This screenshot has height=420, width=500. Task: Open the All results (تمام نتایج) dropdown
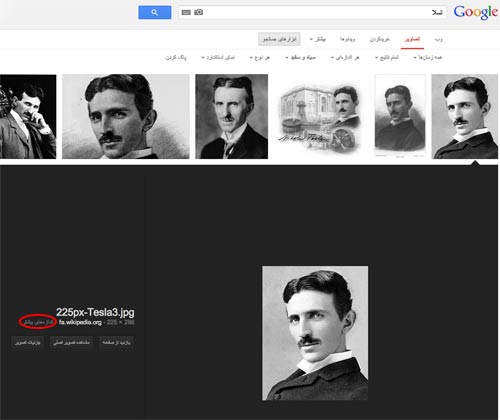point(387,57)
